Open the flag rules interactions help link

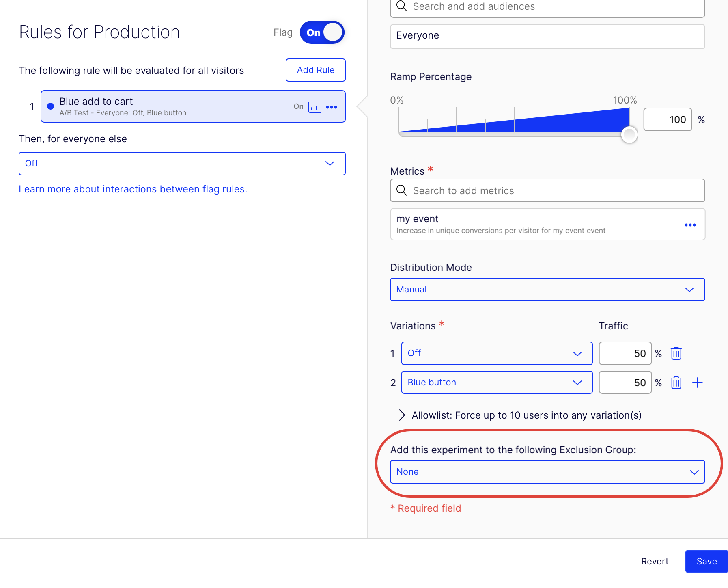[x=133, y=189]
